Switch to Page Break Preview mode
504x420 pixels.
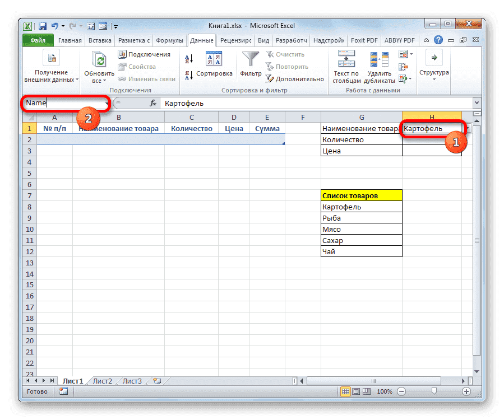pos(368,391)
